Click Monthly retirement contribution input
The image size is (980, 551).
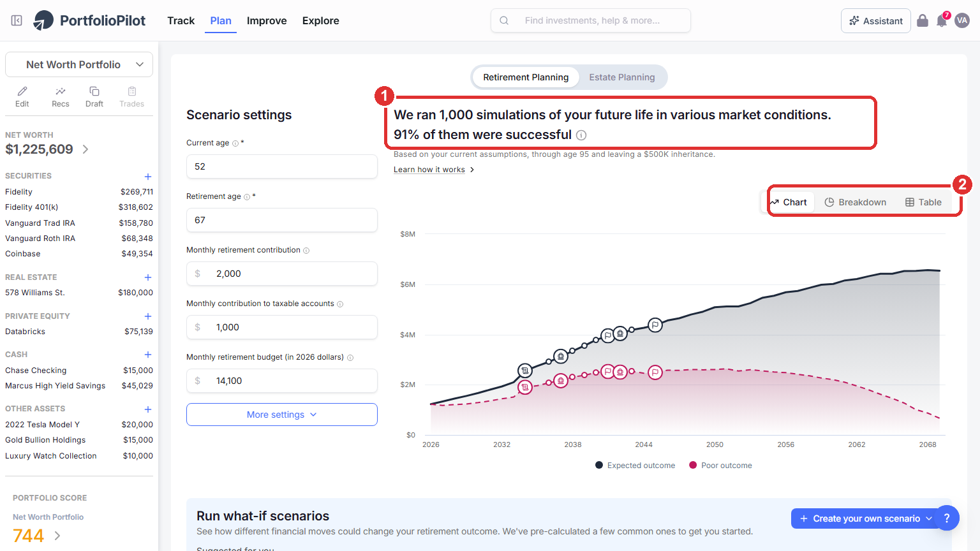pyautogui.click(x=282, y=274)
